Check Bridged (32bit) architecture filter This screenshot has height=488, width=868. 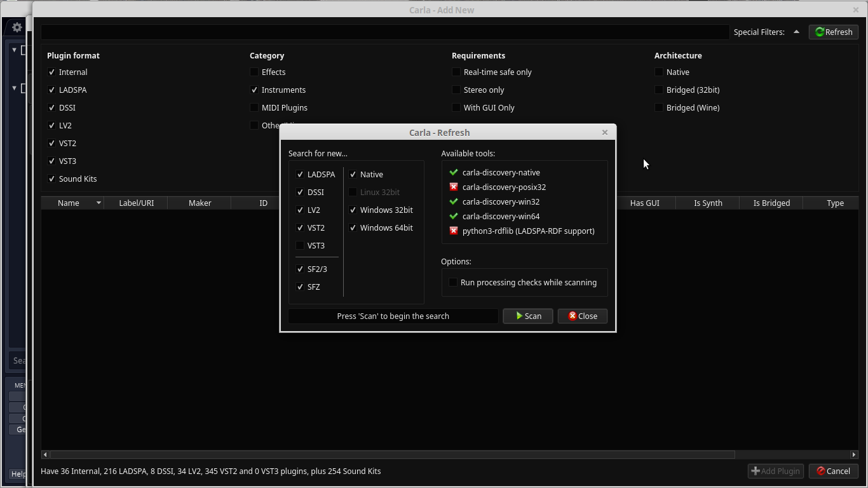(659, 90)
